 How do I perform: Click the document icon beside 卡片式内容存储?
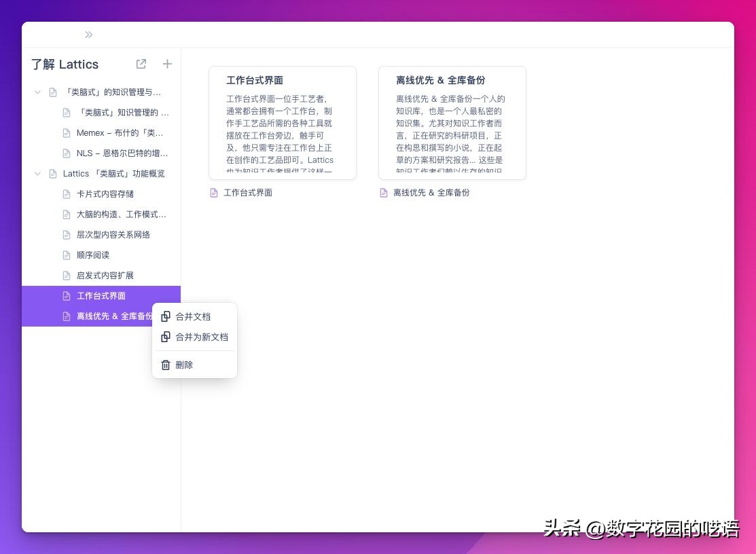click(67, 193)
